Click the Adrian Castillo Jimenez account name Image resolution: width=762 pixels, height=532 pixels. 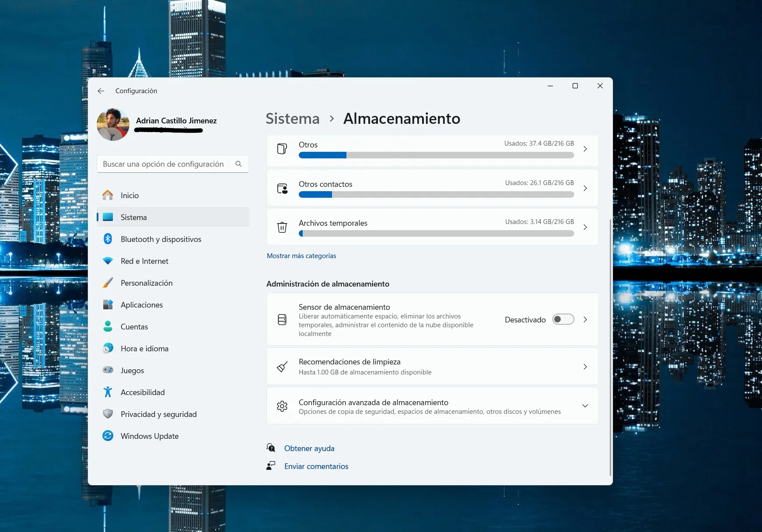coord(176,121)
